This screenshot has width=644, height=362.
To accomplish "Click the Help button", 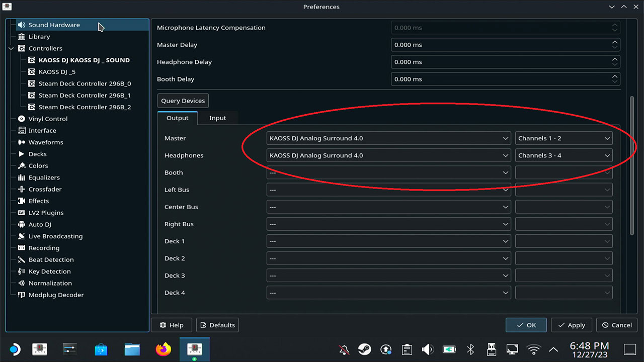I will [x=171, y=325].
